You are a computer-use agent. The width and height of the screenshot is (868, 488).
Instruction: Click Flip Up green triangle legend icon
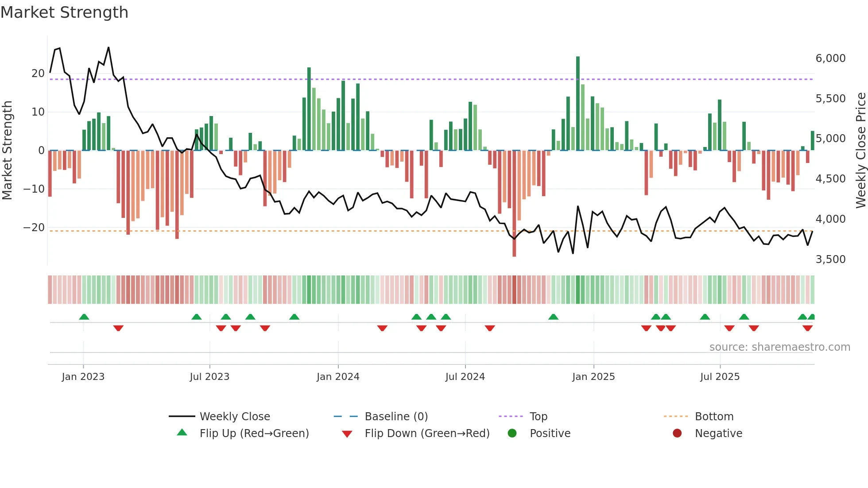pos(182,433)
